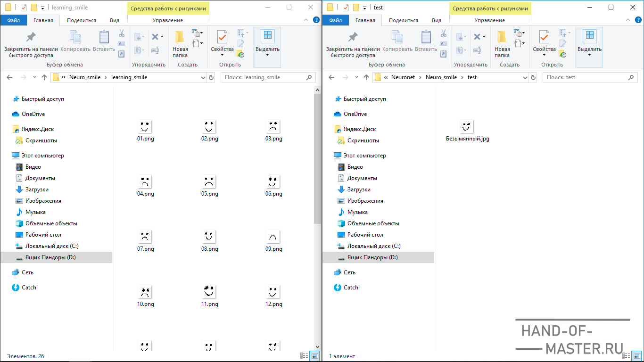Switch to 'Поделиться' tab in test window
This screenshot has width=644, height=362.
coord(404,20)
